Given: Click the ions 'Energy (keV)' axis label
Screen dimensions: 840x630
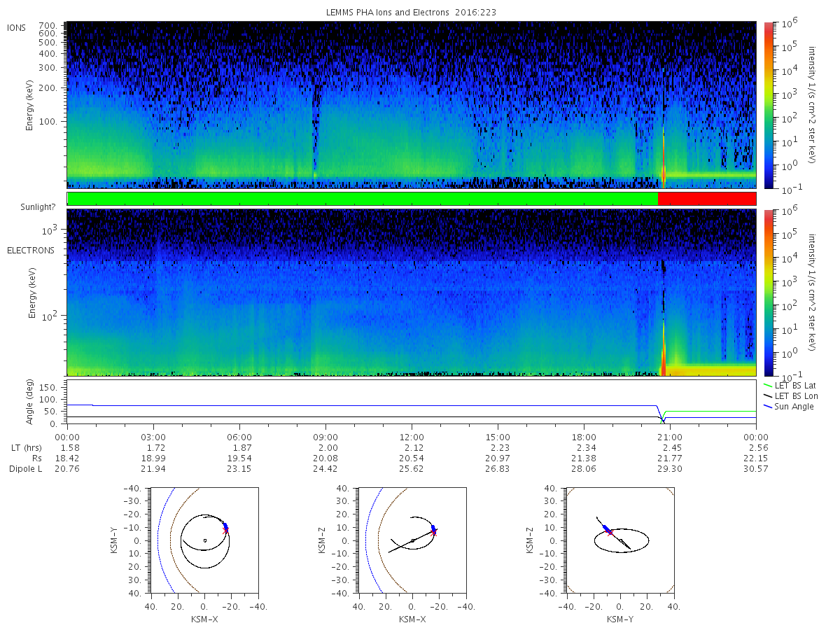Looking at the screenshot, I should click(x=31, y=105).
